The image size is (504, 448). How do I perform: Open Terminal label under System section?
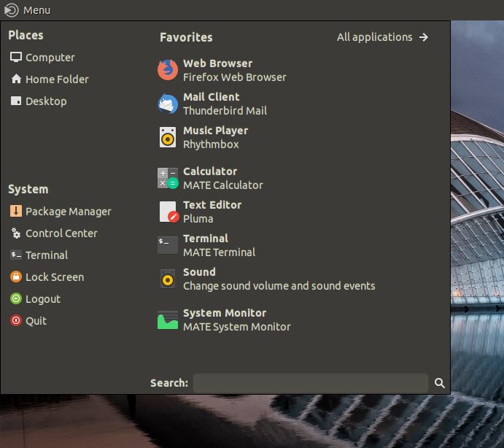click(47, 255)
